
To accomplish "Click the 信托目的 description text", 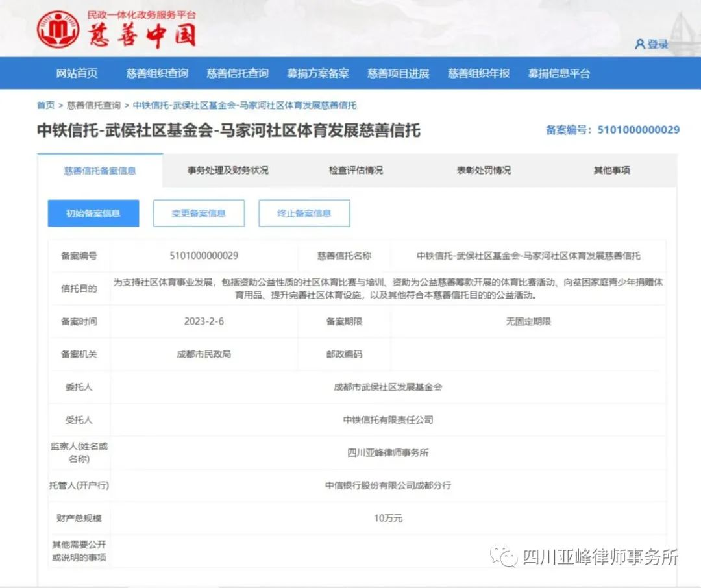I will pos(388,288).
